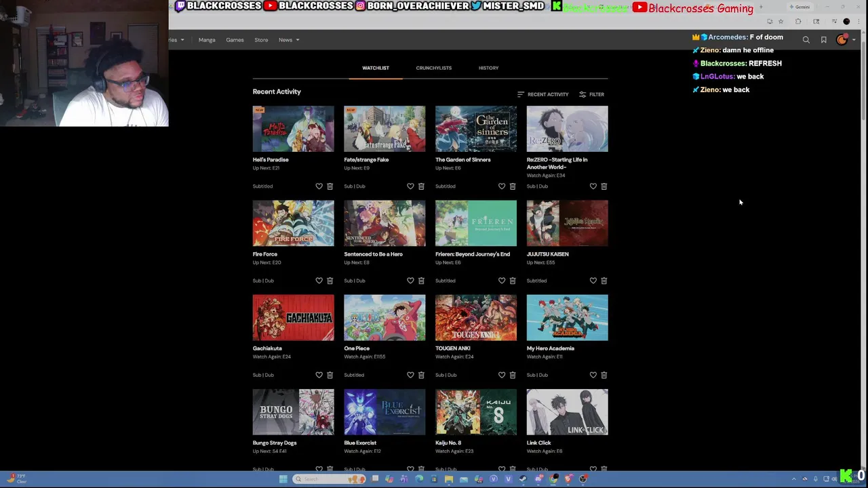Click heart icon for TOUGEN ANKI

[x=502, y=374]
